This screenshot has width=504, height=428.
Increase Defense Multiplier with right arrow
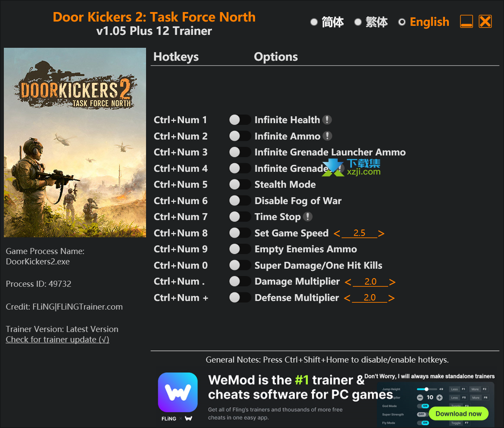coord(391,298)
